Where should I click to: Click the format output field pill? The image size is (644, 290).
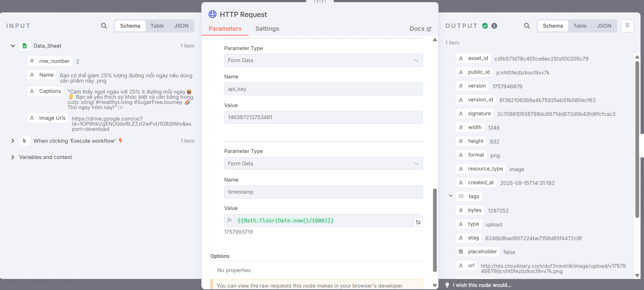471,155
